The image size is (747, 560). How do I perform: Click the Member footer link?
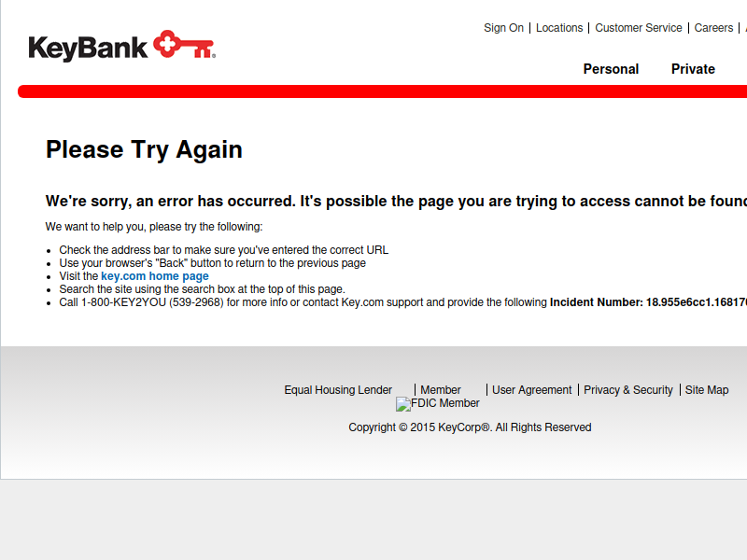pyautogui.click(x=441, y=390)
